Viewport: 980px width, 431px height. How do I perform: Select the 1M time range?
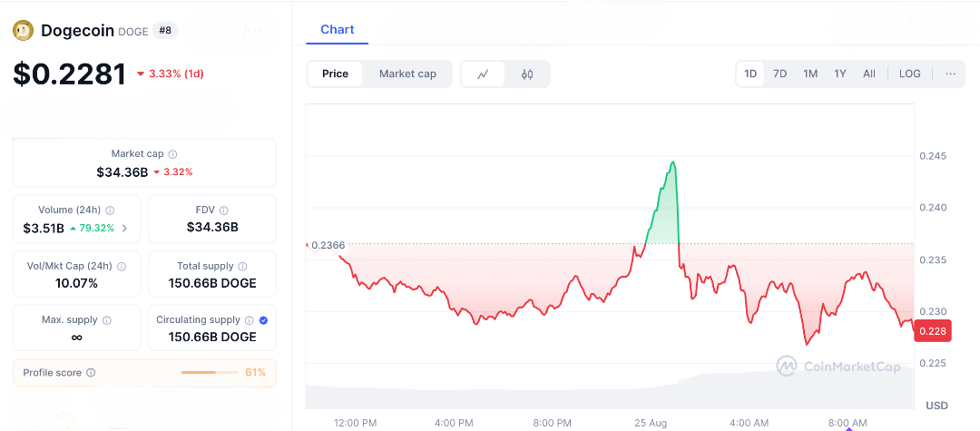[810, 73]
